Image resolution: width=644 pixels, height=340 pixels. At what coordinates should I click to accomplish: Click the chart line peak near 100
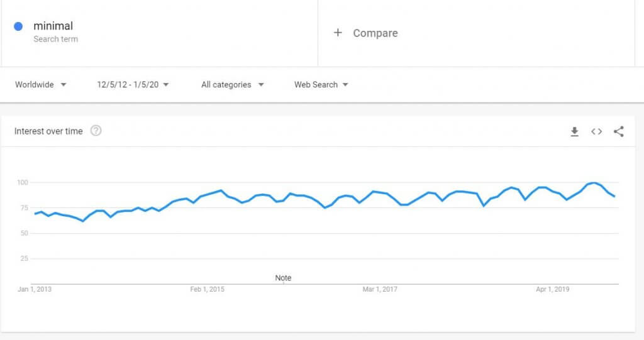click(594, 183)
